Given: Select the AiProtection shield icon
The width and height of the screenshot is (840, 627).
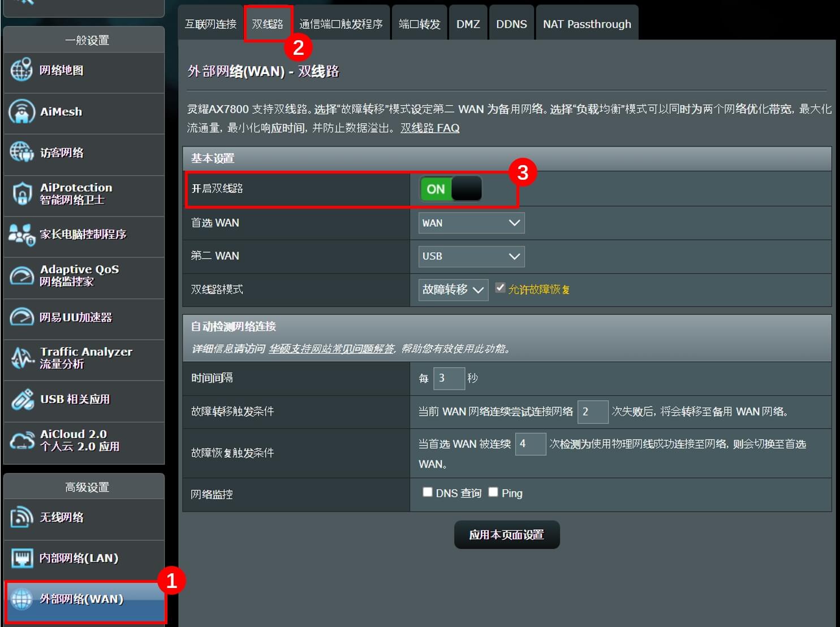Looking at the screenshot, I should coord(21,193).
